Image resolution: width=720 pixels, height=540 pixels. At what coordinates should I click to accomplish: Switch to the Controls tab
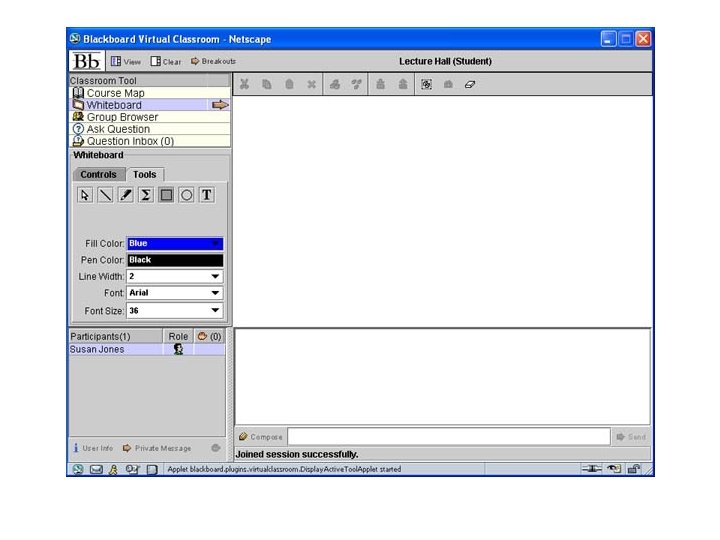(98, 174)
